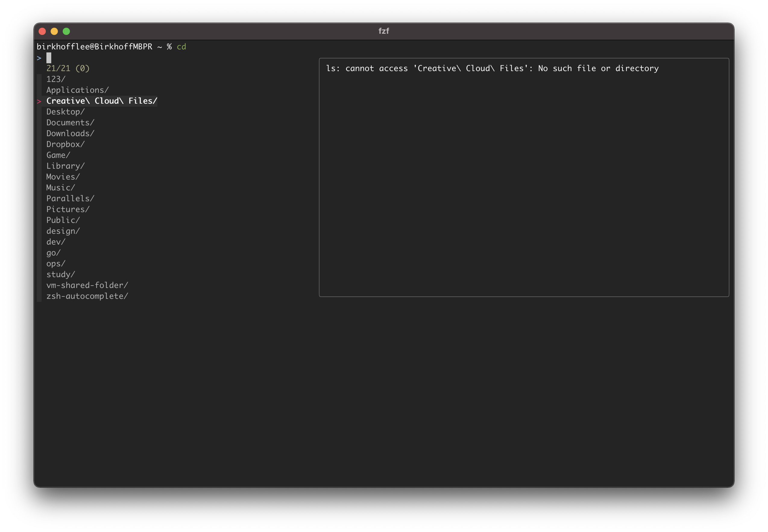Click the 21/21 match counter

coord(68,68)
